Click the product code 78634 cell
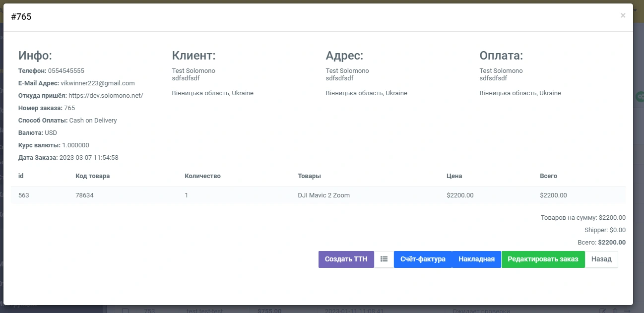This screenshot has width=644, height=313. point(84,195)
